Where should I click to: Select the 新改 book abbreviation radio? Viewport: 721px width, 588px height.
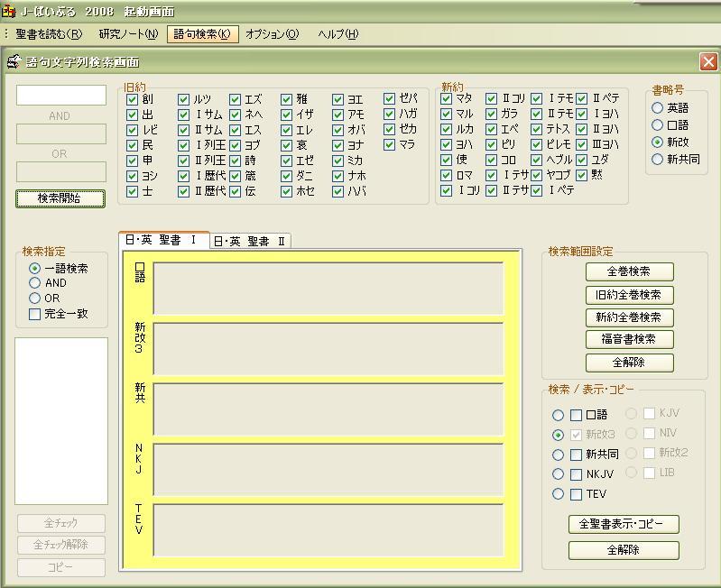tap(657, 142)
